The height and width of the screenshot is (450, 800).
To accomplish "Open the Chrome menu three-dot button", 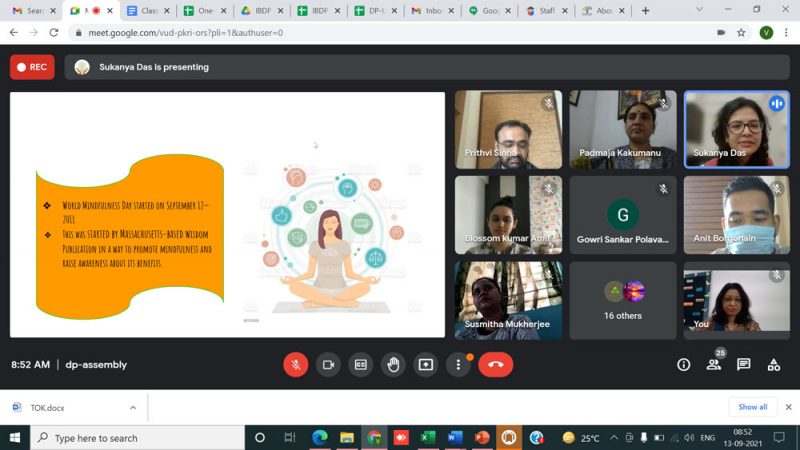I will pos(787,32).
